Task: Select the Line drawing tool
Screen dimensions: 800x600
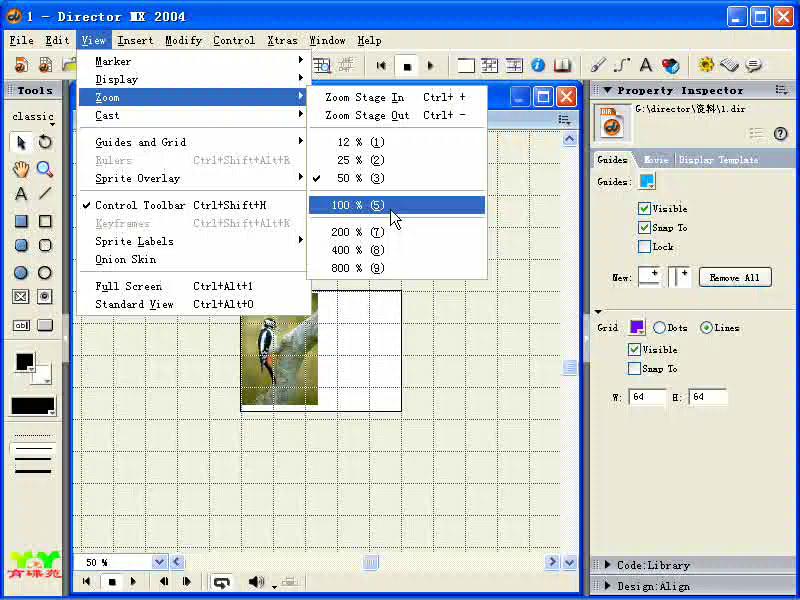Action: point(45,194)
